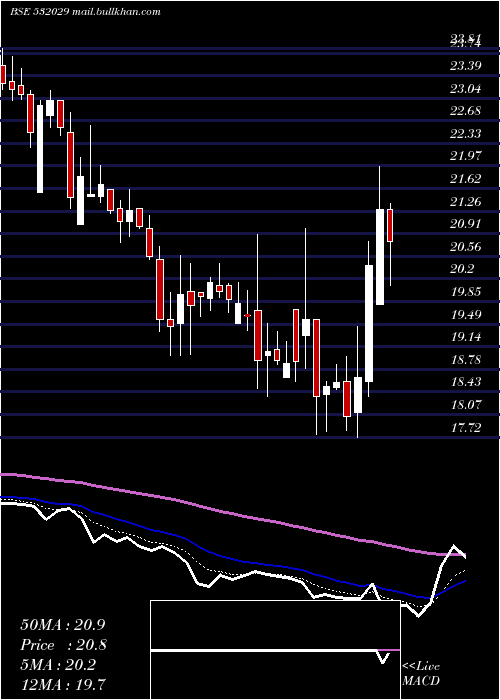Viewport: 500px width, 700px height.
Task: Click the 19.49 price axis label
Action: 466,315
